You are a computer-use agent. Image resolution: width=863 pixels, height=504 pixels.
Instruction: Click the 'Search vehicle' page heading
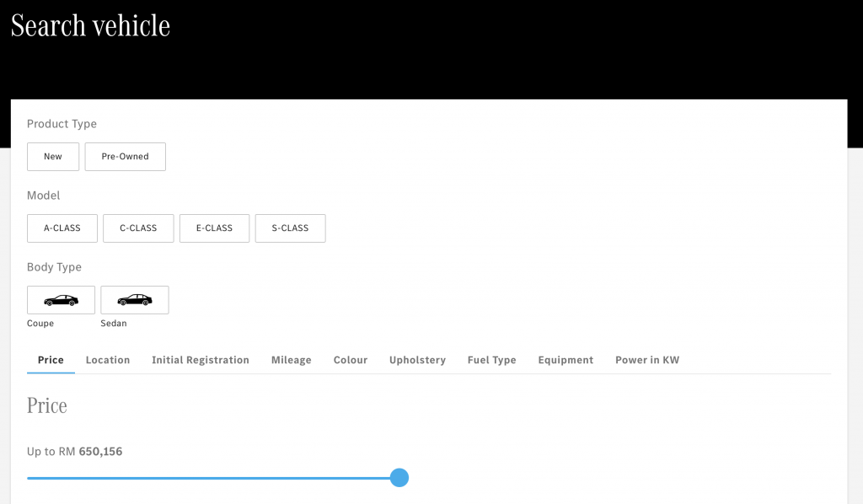pos(90,25)
